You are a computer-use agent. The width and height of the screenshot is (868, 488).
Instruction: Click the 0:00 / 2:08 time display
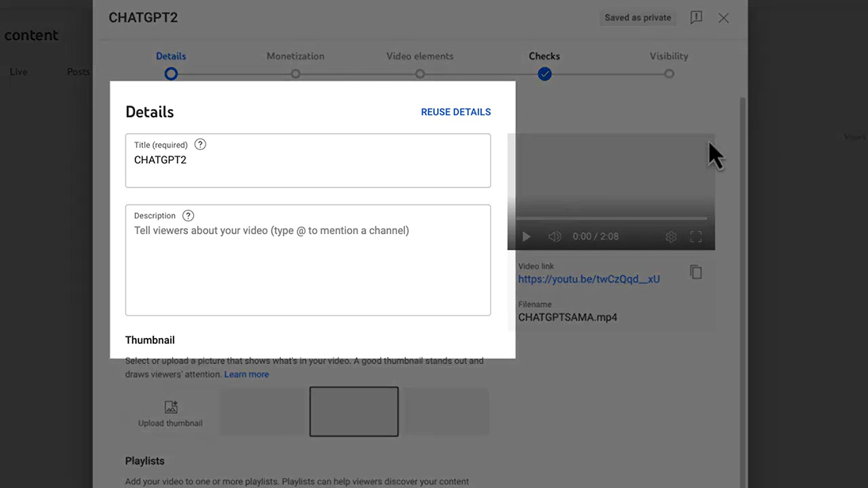click(x=595, y=236)
